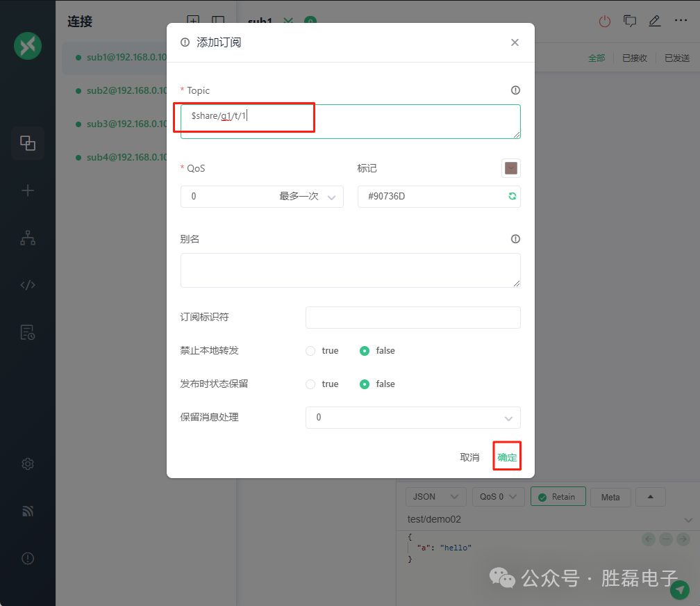The image size is (700, 606).
Task: Click the plus icon to create new connection
Action: coord(28,190)
